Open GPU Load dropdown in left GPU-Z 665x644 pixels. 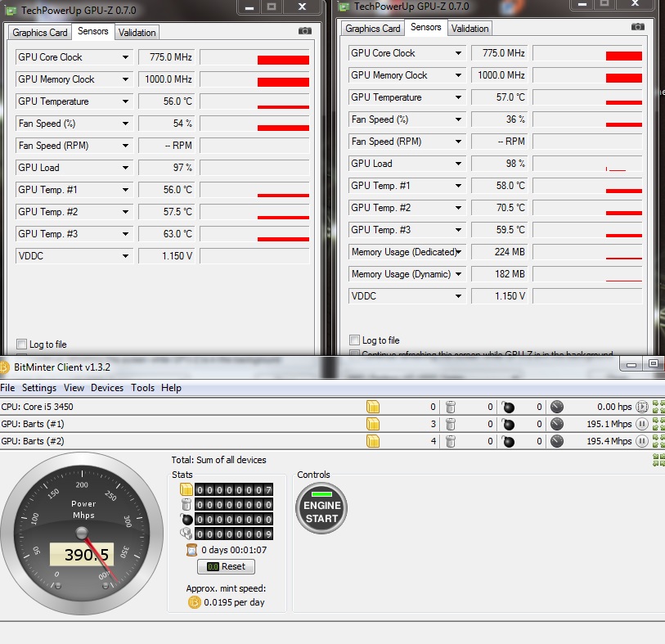pyautogui.click(x=125, y=168)
